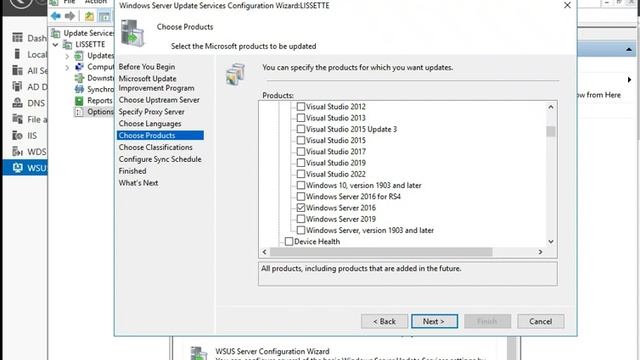Image resolution: width=640 pixels, height=360 pixels.
Task: Open Dashboard icon in Server Manager sidebar
Action: pyautogui.click(x=17, y=38)
